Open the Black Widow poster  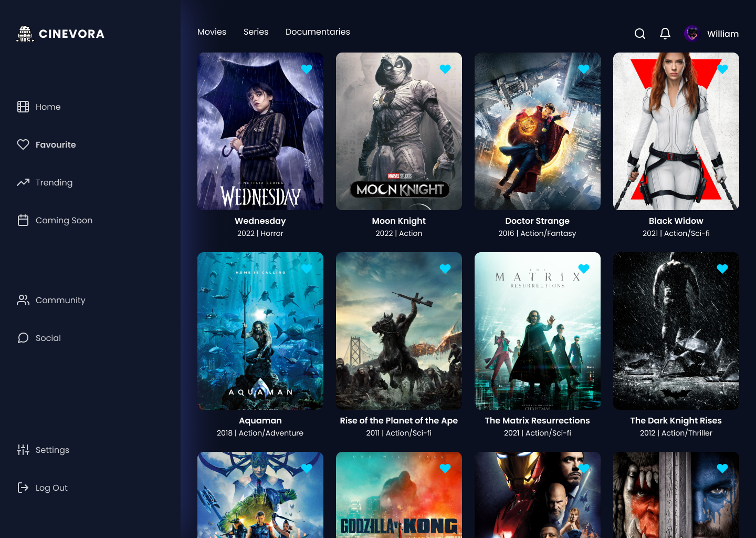(x=676, y=131)
